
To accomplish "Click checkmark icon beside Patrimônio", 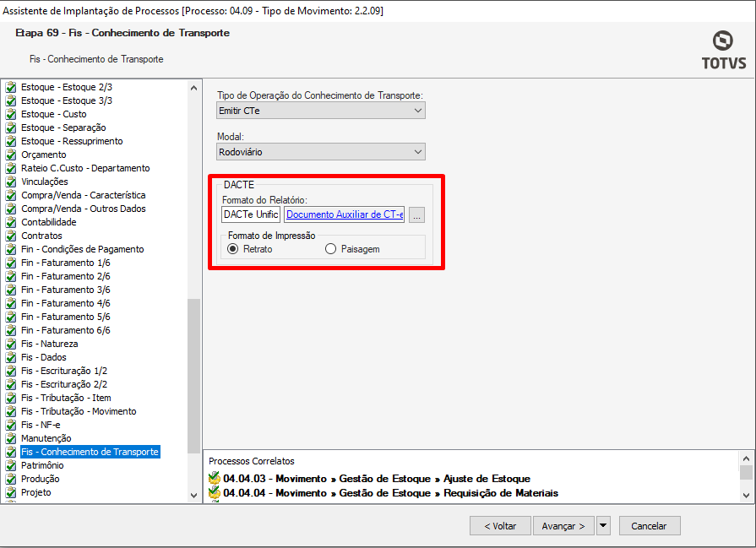I will coord(11,465).
